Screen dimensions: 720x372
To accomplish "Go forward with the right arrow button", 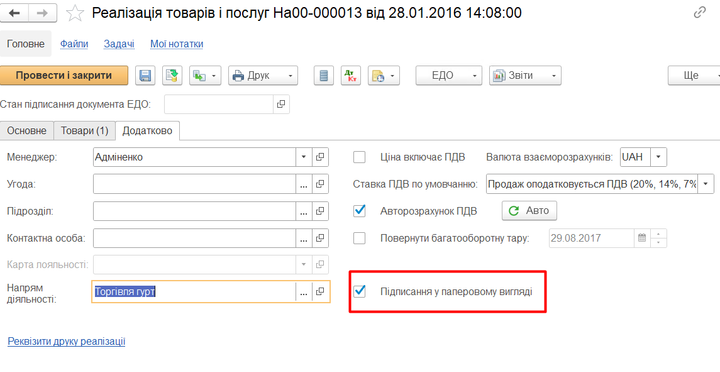I will [x=43, y=13].
